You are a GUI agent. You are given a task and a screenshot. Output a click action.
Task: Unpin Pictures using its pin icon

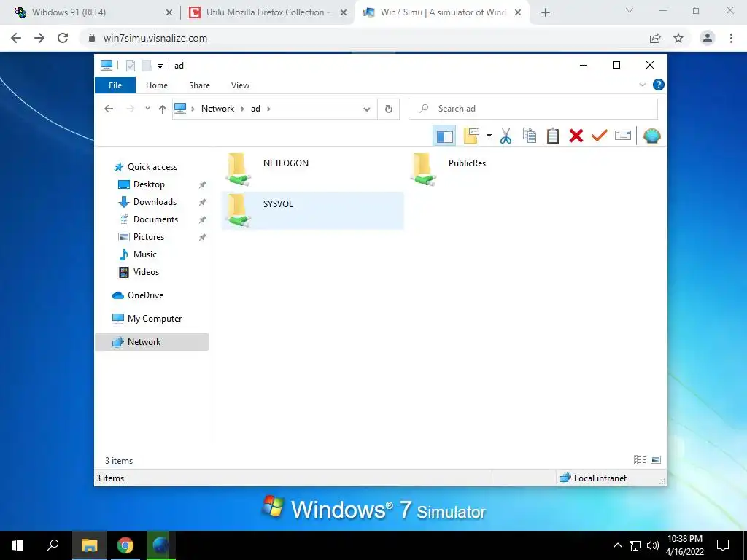pos(203,237)
